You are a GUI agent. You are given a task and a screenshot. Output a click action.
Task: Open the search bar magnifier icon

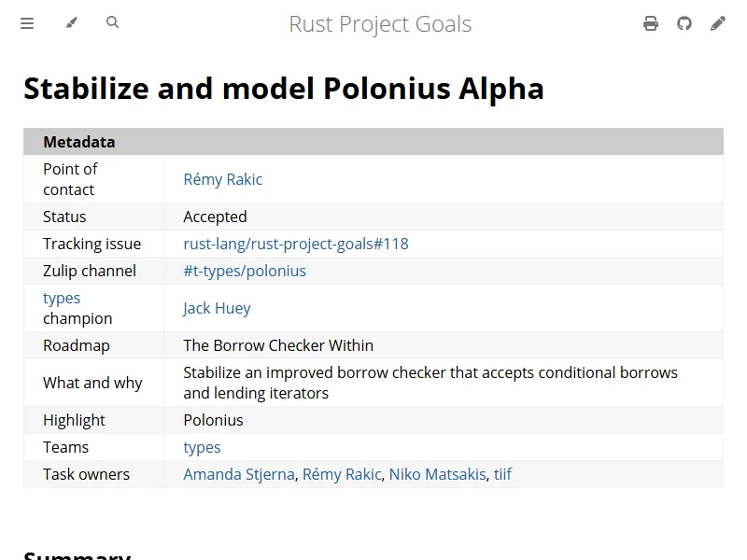click(x=112, y=22)
